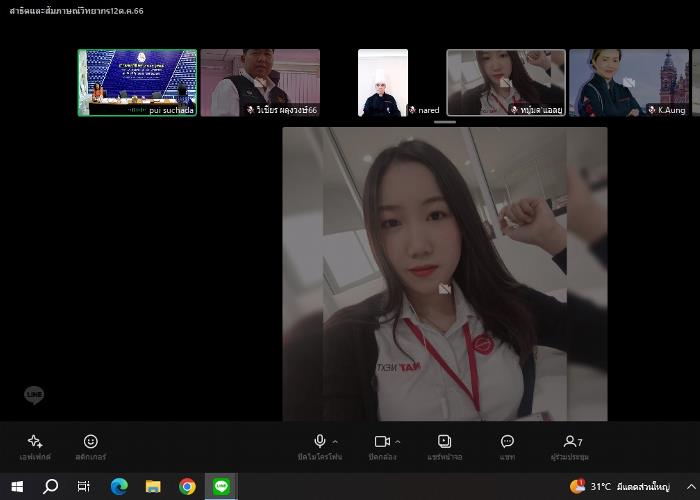
Task: Expand microphone options arrow
Action: [335, 441]
